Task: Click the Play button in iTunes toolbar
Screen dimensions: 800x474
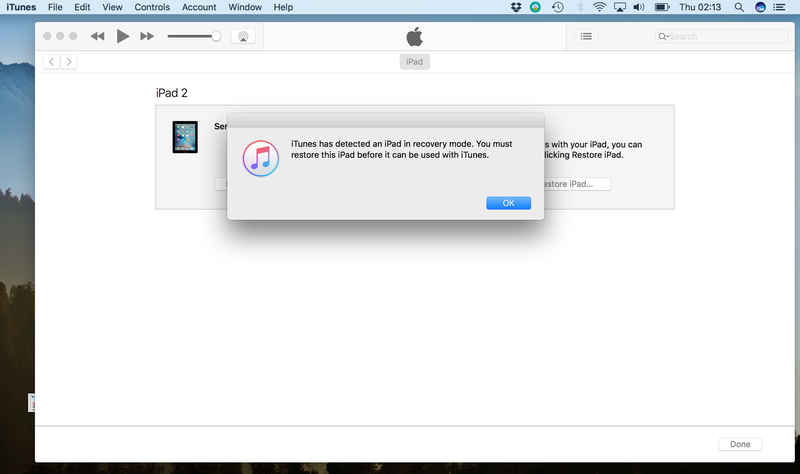Action: pos(122,36)
